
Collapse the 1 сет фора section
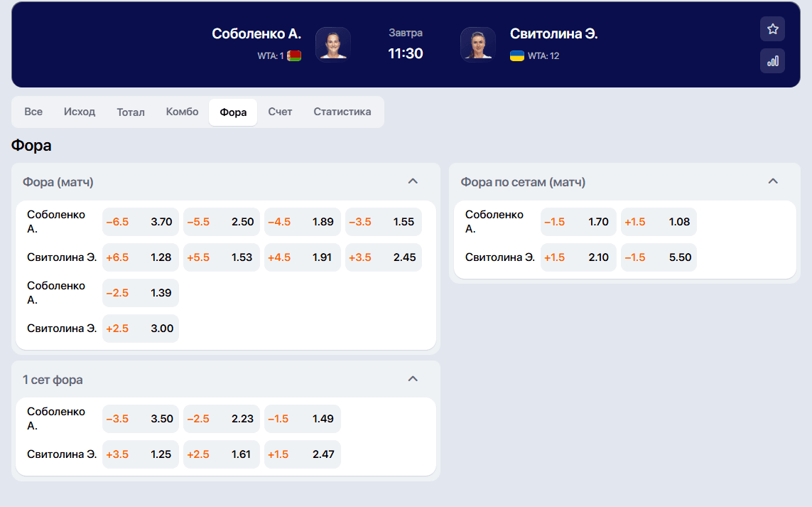click(413, 379)
